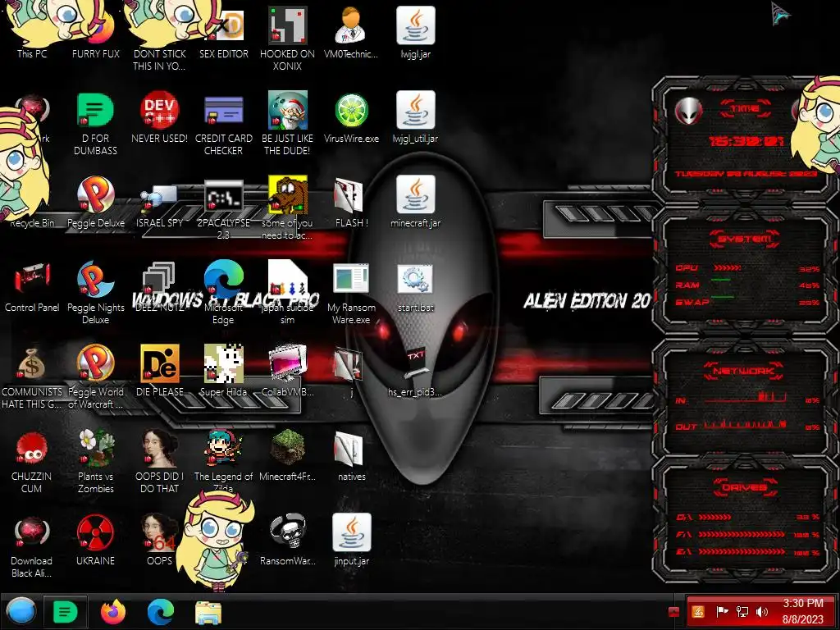The width and height of the screenshot is (840, 630).
Task: Click the red tray icon left of Java
Action: [674, 612]
